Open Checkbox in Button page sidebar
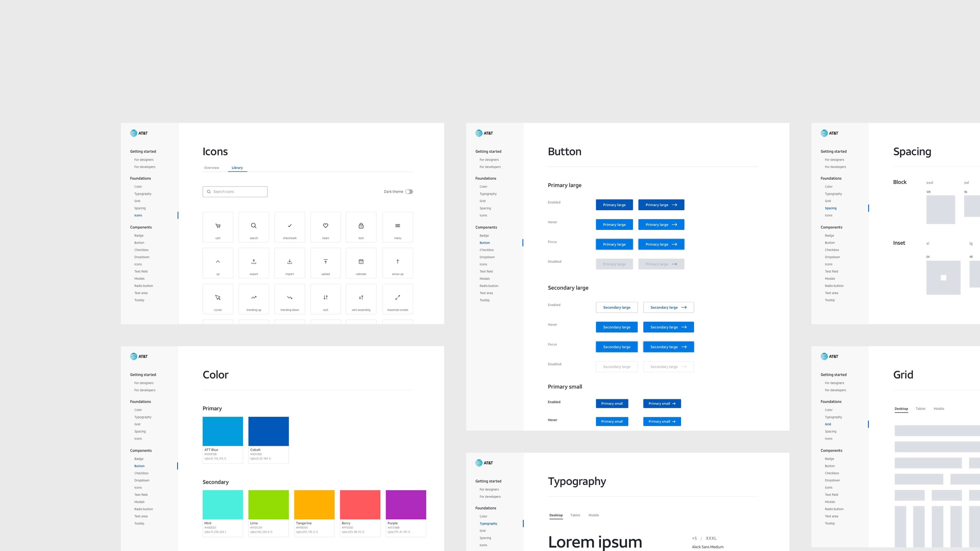This screenshot has height=551, width=980. click(x=487, y=250)
